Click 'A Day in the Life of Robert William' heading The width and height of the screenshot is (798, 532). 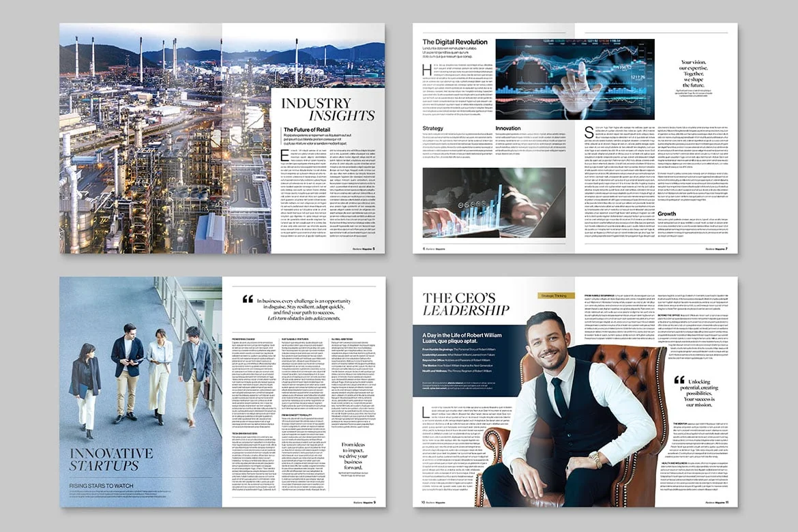[462, 338]
